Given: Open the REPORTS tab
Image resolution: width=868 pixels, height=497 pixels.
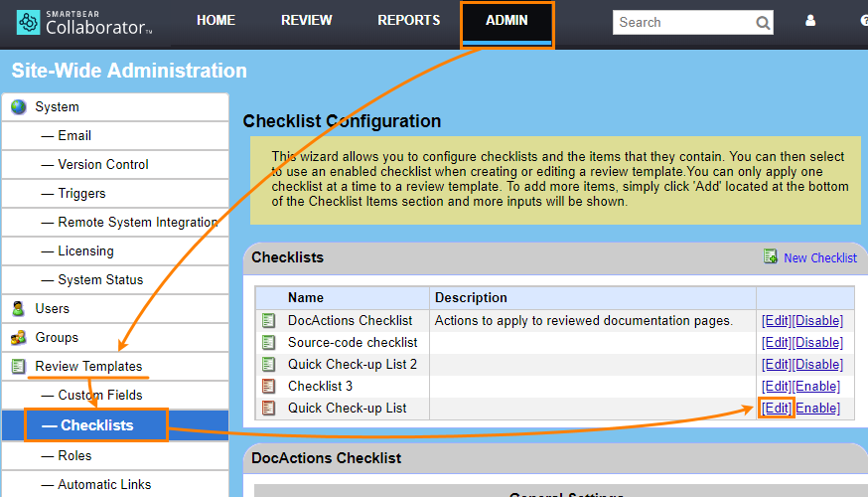Looking at the screenshot, I should 409,21.
